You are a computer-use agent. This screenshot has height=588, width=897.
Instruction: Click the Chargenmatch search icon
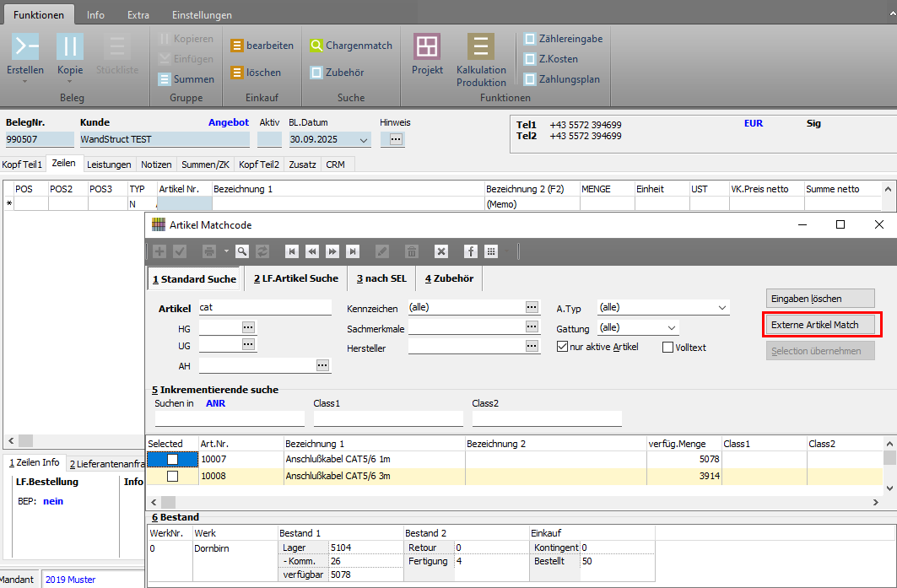316,46
